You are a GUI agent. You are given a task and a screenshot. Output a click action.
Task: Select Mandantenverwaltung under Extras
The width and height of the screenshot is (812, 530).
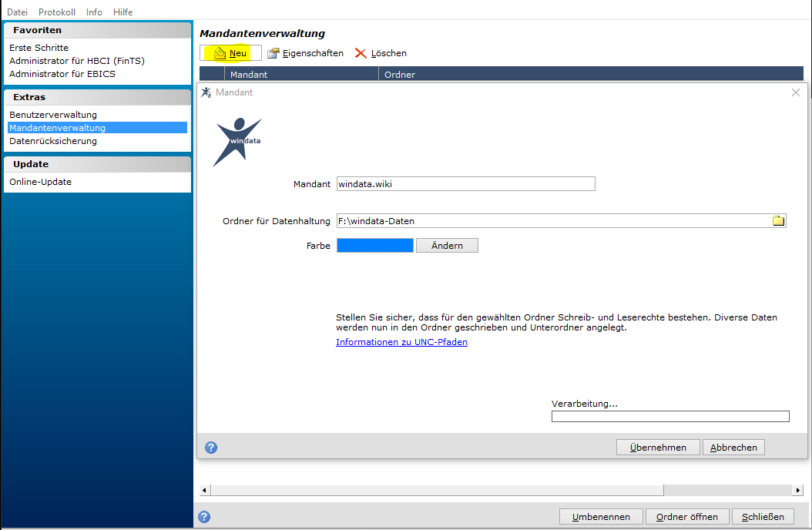pos(97,128)
